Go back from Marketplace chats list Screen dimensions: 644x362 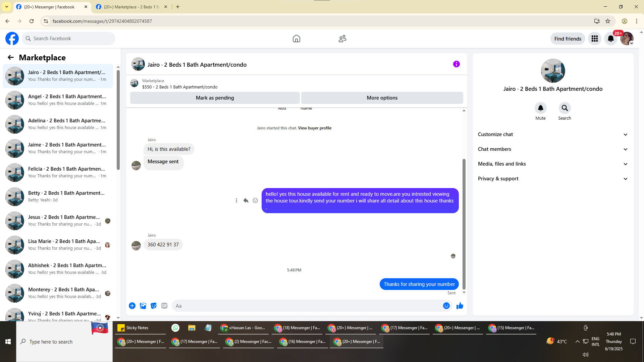coord(11,57)
